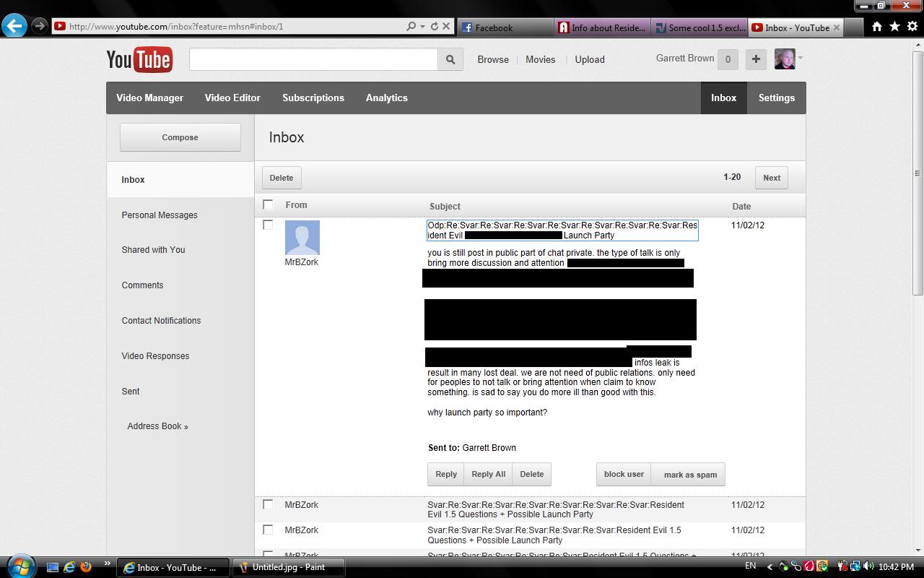Click the Delete button above message list

click(x=282, y=178)
